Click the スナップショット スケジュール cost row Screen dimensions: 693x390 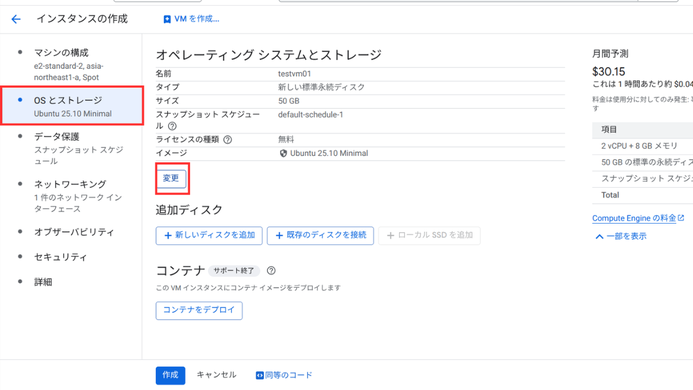(643, 179)
